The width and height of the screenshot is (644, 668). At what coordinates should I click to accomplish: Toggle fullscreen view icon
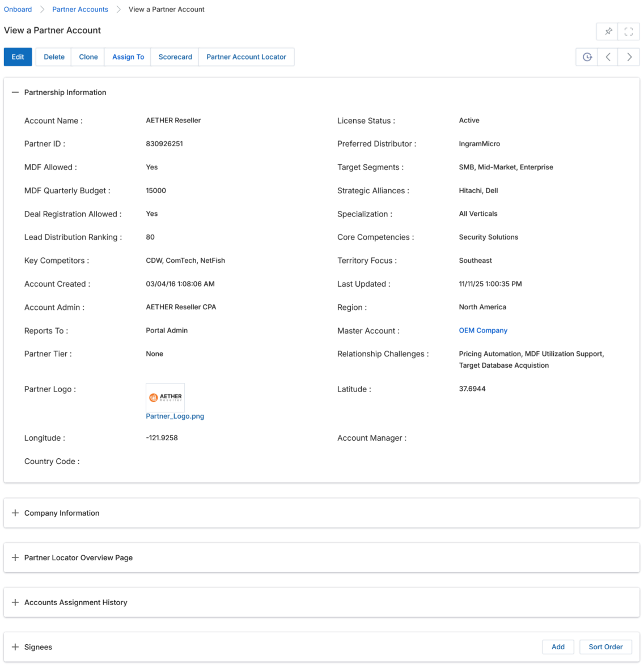tap(628, 31)
